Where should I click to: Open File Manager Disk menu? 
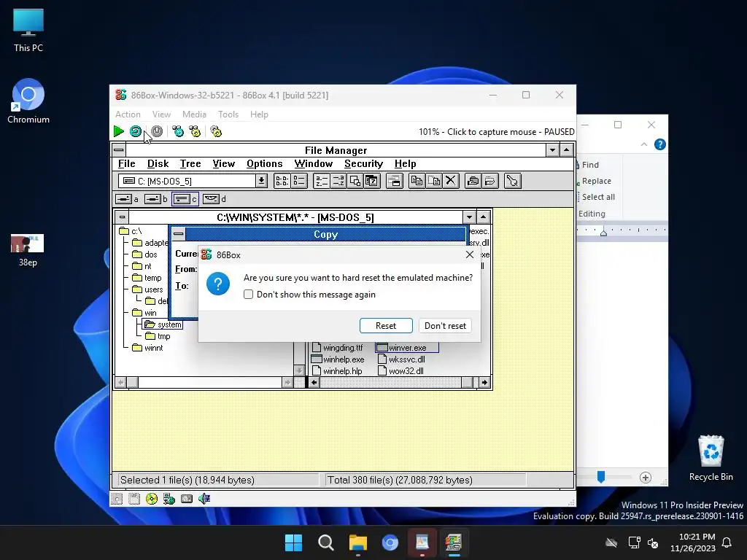pyautogui.click(x=158, y=164)
